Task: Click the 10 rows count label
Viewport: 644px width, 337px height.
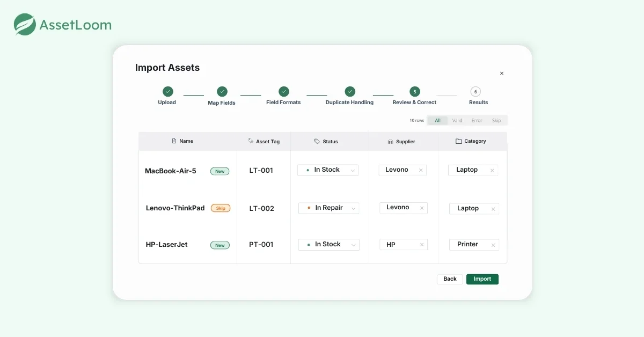Action: (x=417, y=121)
